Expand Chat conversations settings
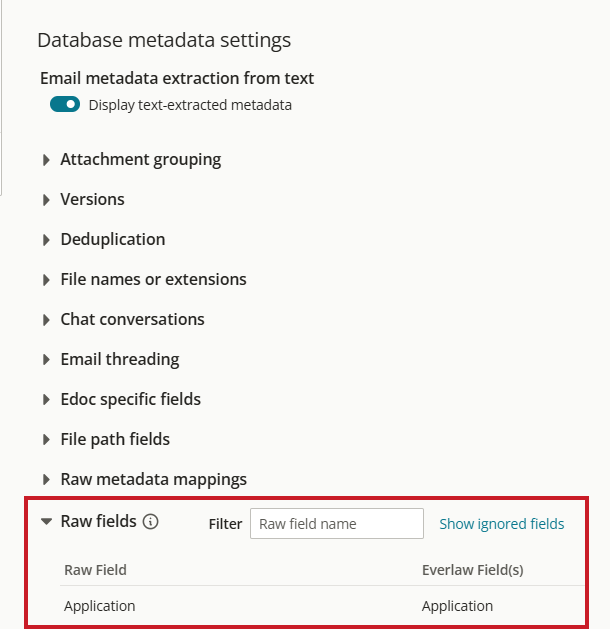Screen dimensions: 610x629 [x=124, y=320]
